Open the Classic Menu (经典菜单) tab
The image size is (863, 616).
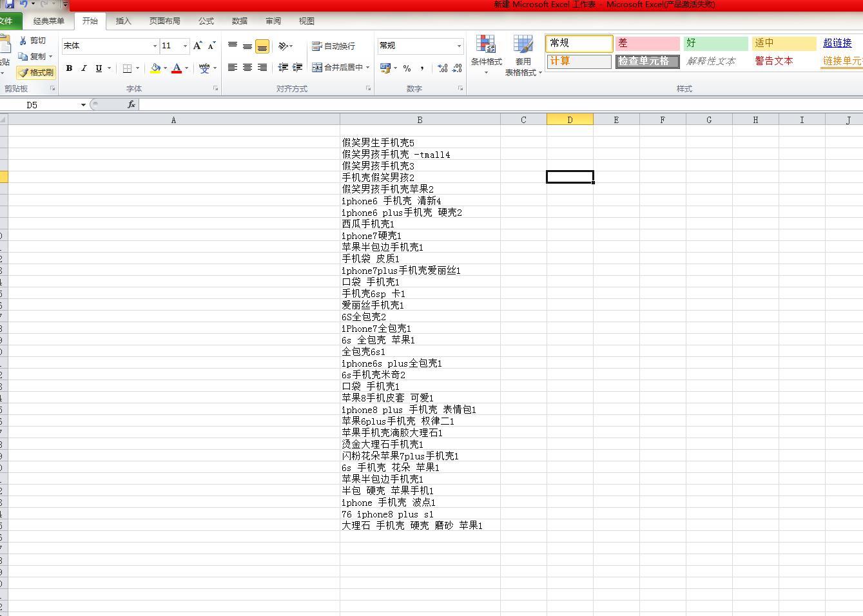(49, 21)
